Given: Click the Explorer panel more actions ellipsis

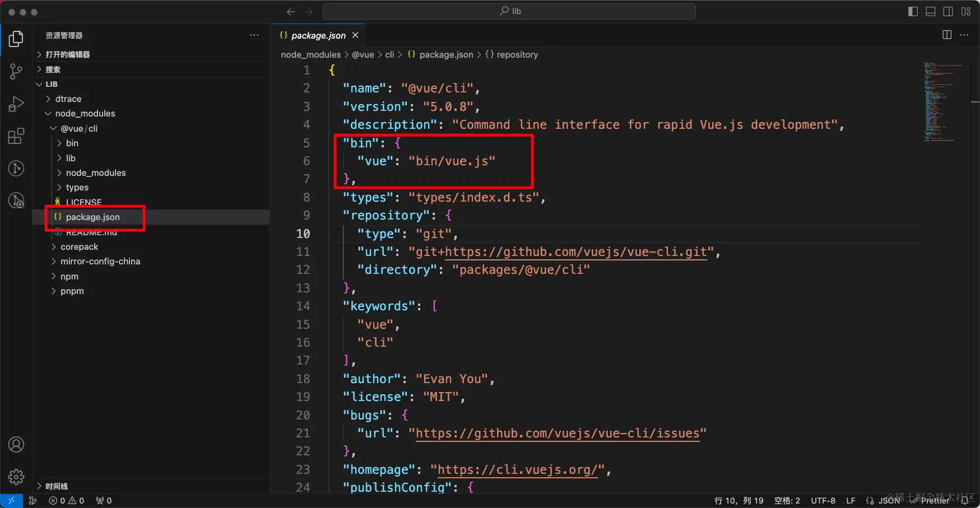Looking at the screenshot, I should [254, 35].
